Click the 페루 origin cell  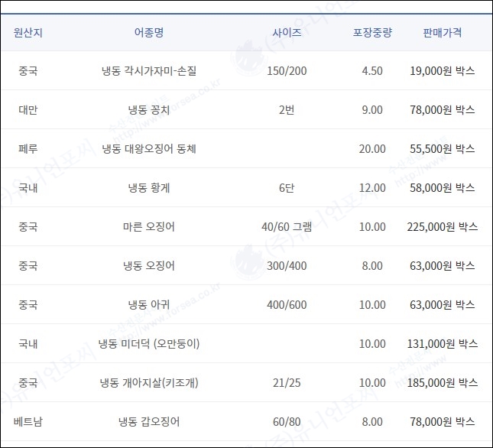28,149
